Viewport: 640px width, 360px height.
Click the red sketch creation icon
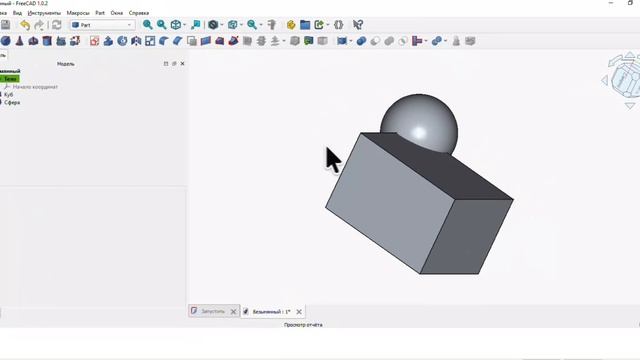click(94, 41)
